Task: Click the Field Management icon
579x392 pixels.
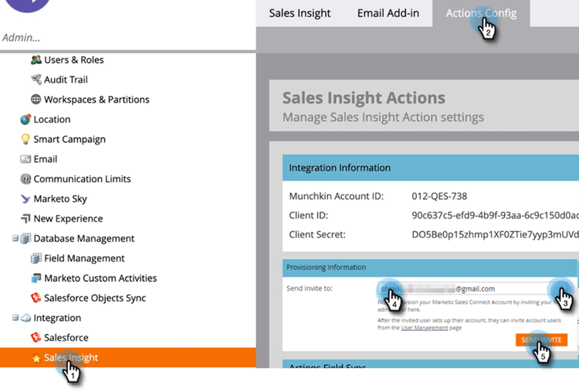Action: pyautogui.click(x=36, y=259)
